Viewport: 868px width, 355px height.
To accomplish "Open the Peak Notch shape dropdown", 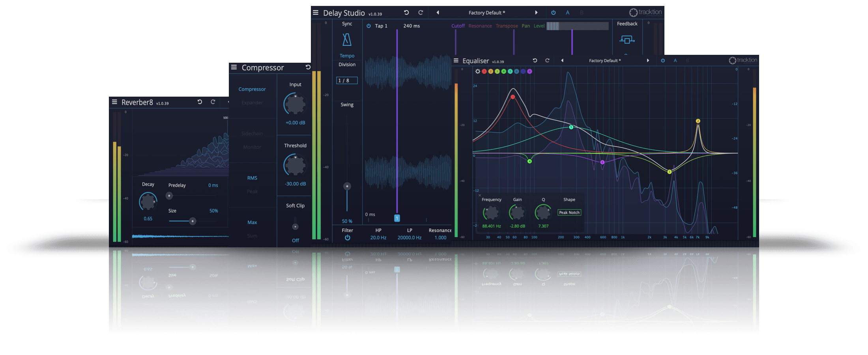I will [569, 213].
